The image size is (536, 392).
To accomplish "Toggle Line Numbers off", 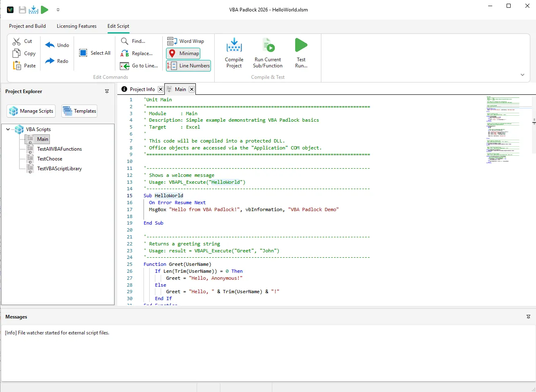I will point(188,65).
